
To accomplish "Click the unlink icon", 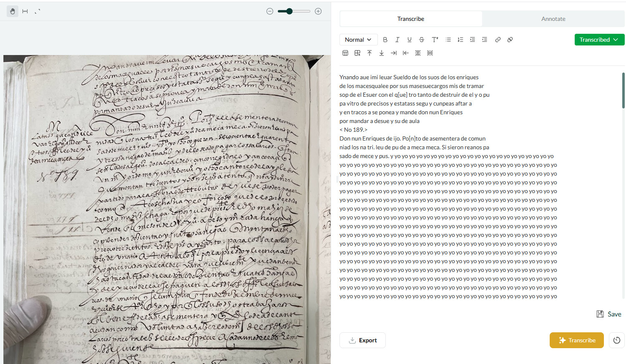I will pyautogui.click(x=510, y=40).
